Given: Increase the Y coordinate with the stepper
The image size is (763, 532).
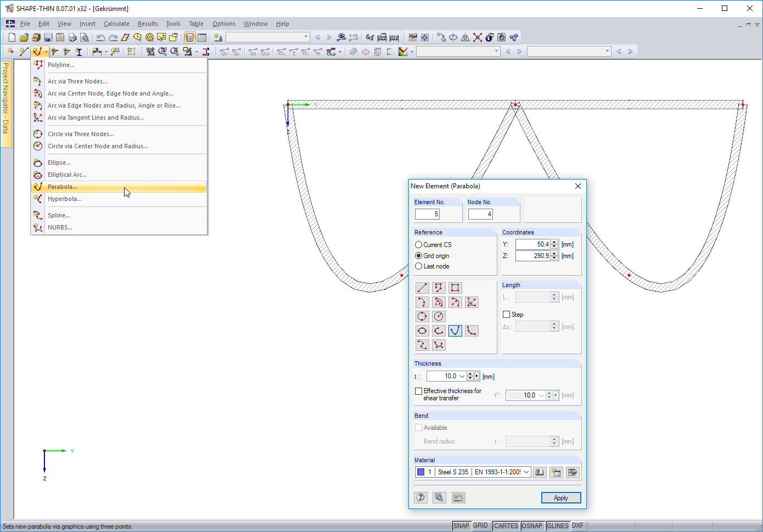Looking at the screenshot, I should point(554,241).
